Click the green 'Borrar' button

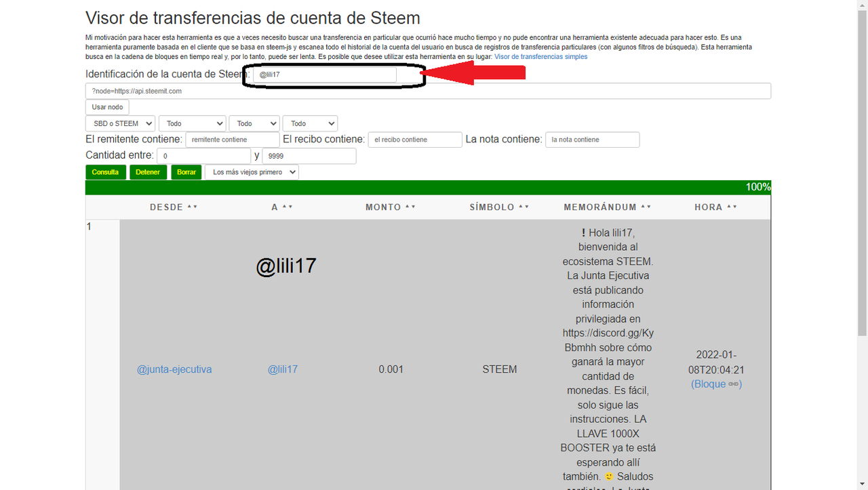coord(186,172)
